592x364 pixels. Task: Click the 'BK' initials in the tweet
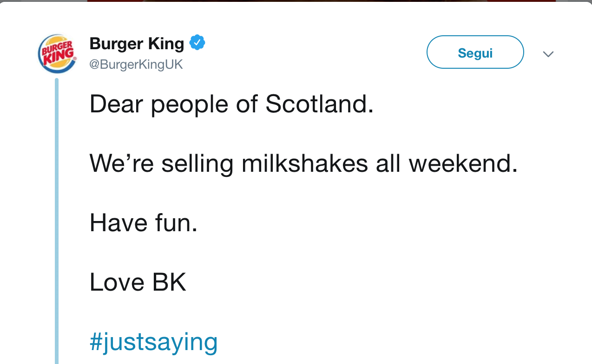(169, 282)
